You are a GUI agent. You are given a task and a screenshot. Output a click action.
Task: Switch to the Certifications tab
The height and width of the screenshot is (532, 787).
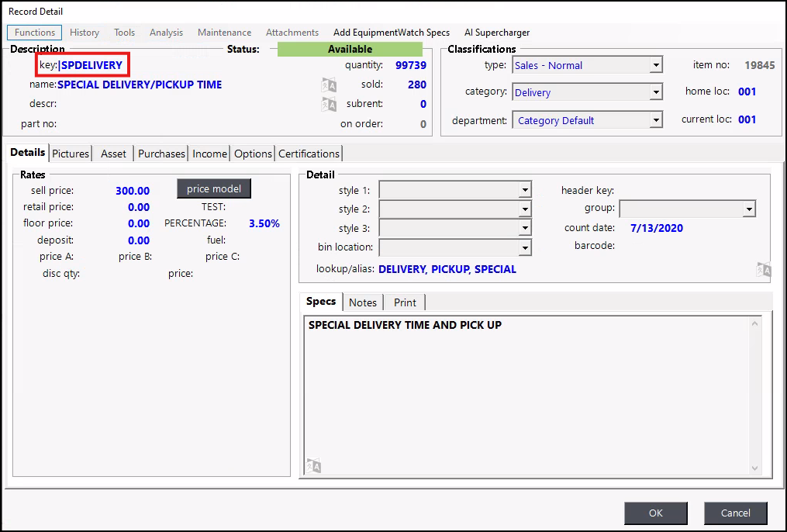click(309, 154)
